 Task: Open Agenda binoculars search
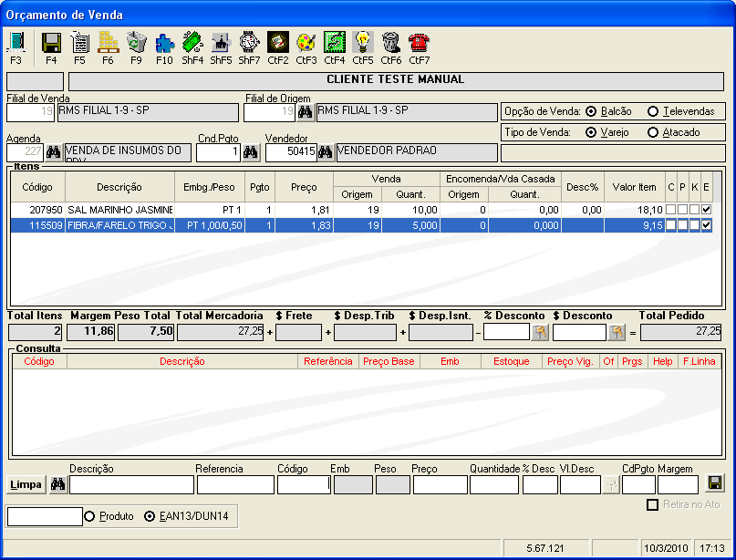point(54,152)
